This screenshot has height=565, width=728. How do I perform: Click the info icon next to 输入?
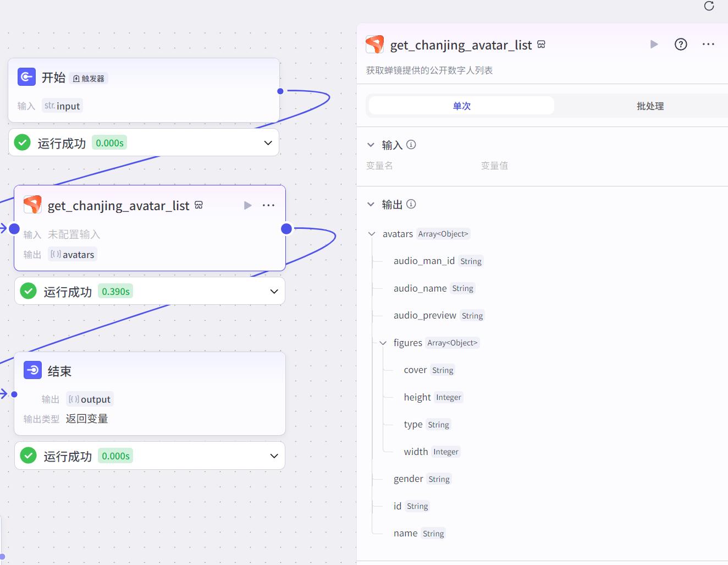point(411,145)
